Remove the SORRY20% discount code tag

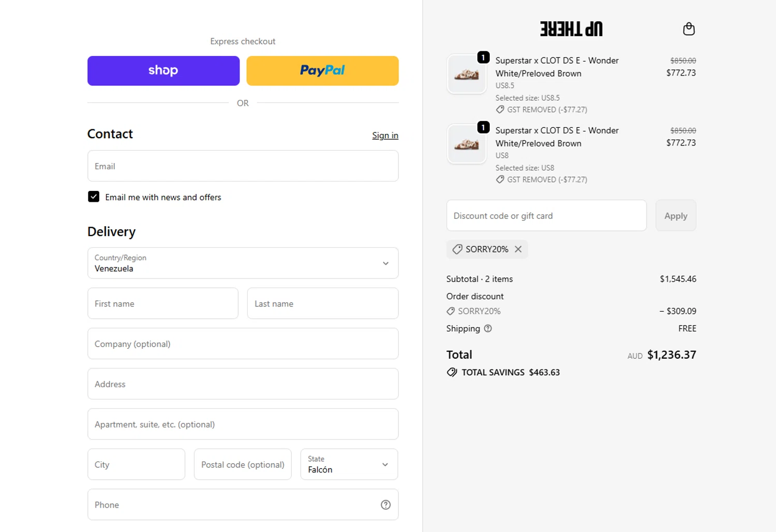point(518,249)
